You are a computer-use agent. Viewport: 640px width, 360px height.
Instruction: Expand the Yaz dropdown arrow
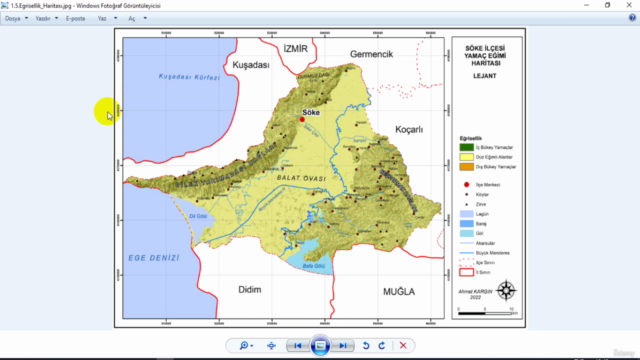(116, 18)
